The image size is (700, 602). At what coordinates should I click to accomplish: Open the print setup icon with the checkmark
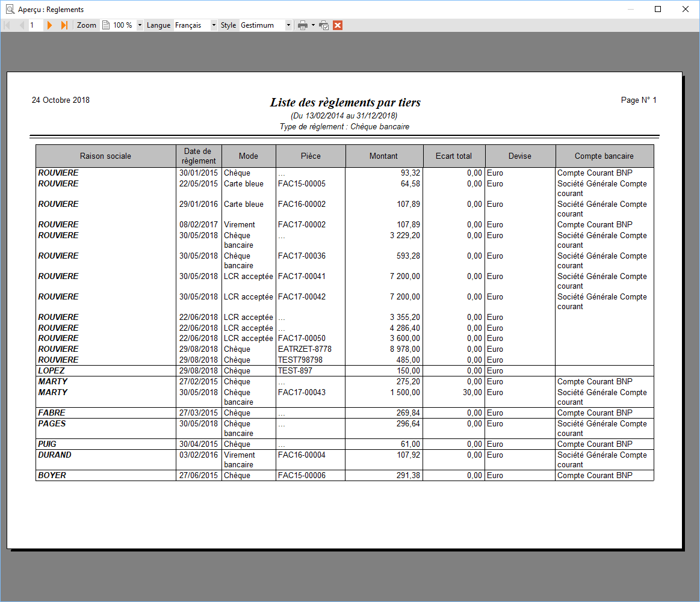click(x=324, y=25)
